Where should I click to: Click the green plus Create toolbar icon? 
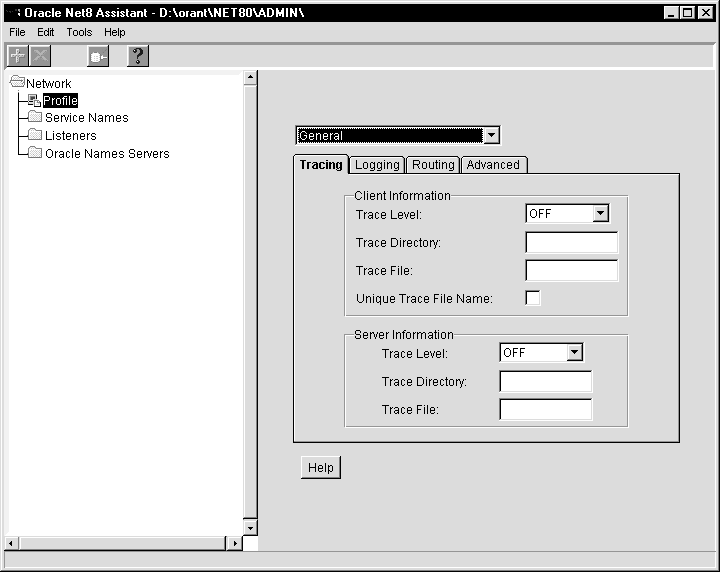17,56
